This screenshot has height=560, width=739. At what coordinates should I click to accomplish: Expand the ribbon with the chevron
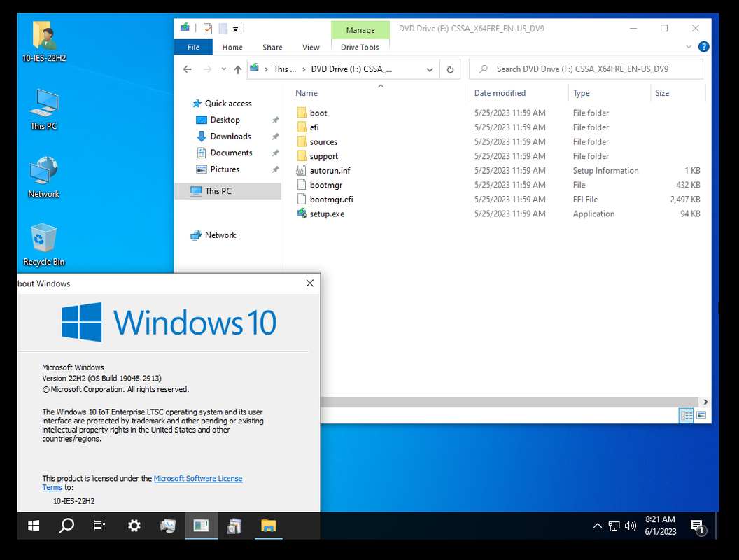coord(689,47)
